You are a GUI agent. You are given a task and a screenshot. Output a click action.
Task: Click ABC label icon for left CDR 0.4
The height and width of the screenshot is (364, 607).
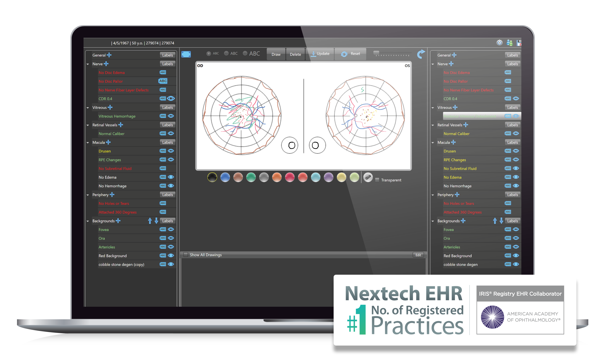point(163,98)
